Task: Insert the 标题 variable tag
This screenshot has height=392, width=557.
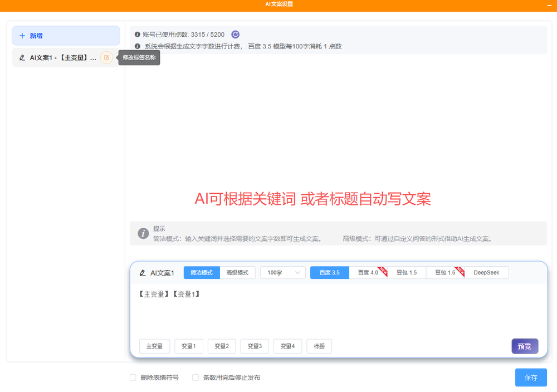Action: (x=318, y=346)
